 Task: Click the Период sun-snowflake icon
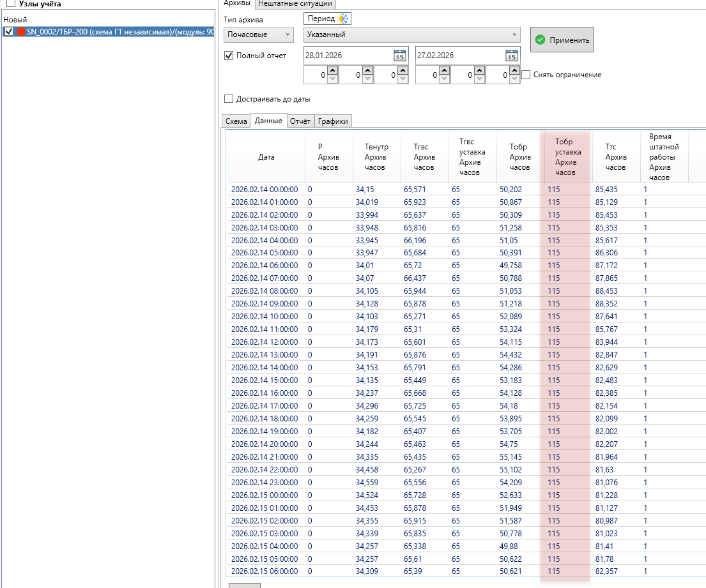[344, 19]
